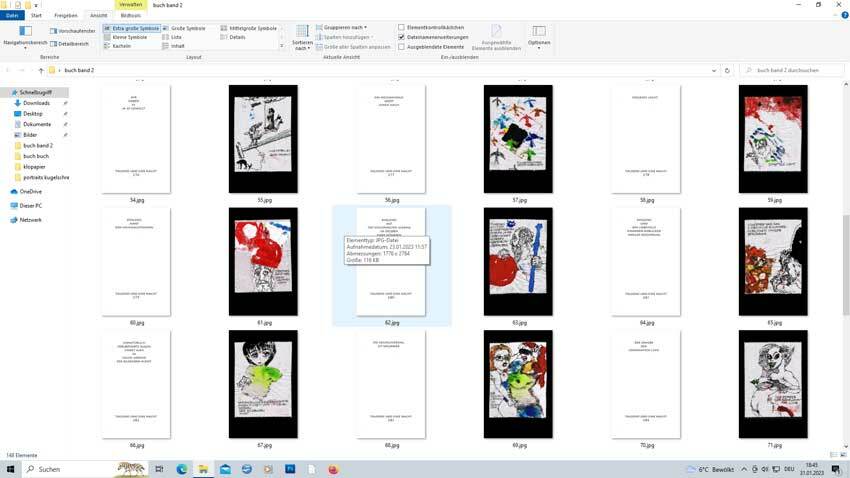Image resolution: width=850 pixels, height=478 pixels.
Task: Click the Sortieren nach icon
Action: pyautogui.click(x=302, y=36)
